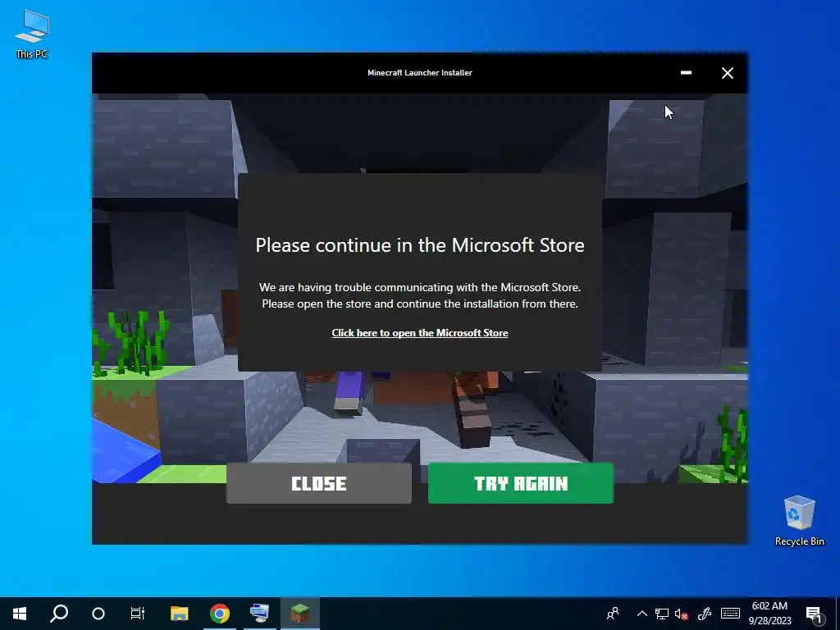Viewport: 840px width, 630px height.
Task: Select the Minecraft grass block taskbar icon
Action: point(300,614)
